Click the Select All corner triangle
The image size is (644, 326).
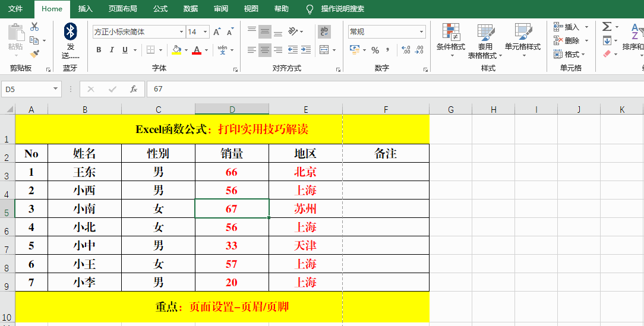(x=9, y=109)
